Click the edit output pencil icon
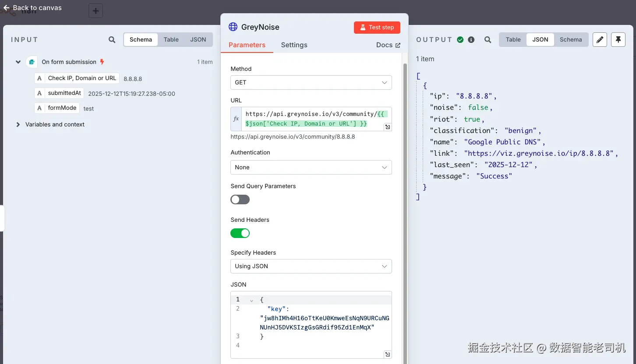 click(x=600, y=40)
